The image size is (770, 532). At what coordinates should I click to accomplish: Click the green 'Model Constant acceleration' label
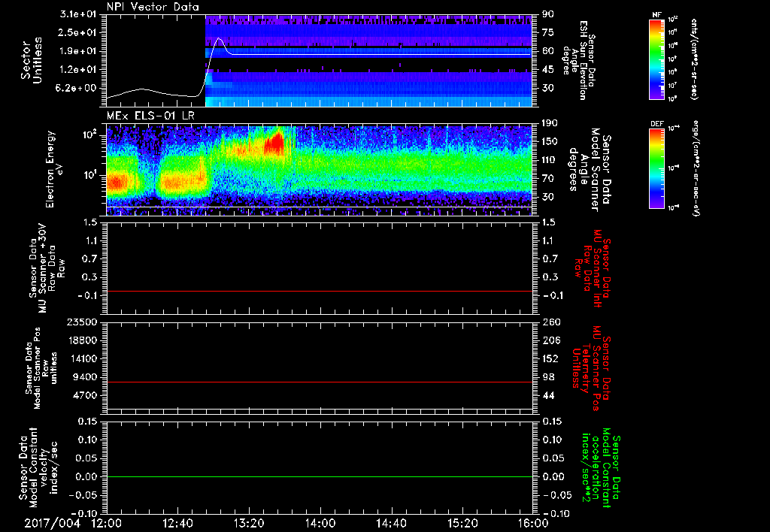[x=602, y=469]
